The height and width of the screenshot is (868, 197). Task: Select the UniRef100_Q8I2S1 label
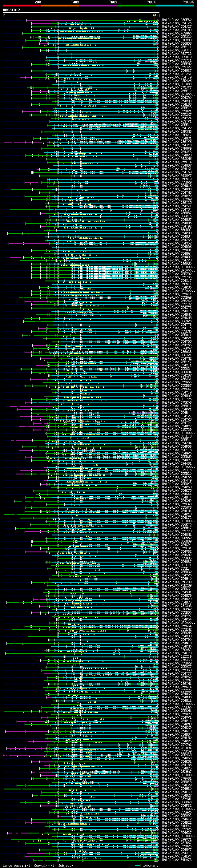point(177,74)
